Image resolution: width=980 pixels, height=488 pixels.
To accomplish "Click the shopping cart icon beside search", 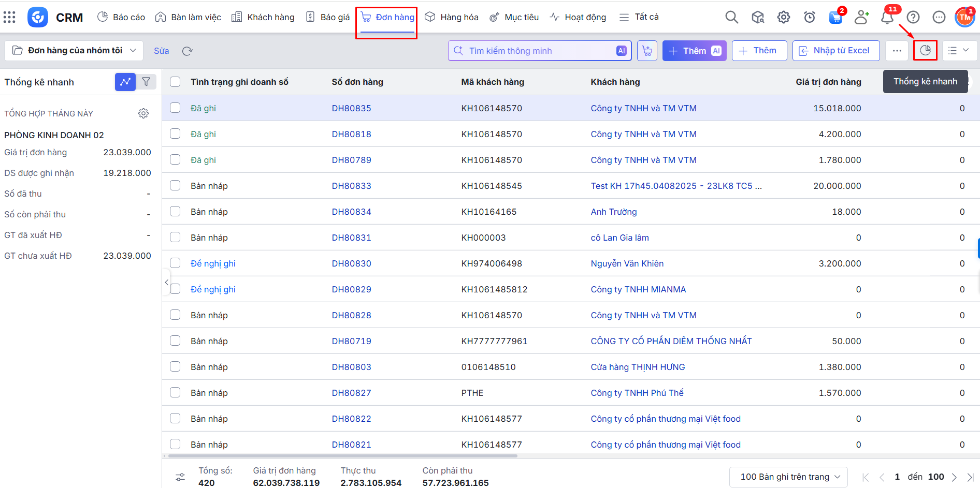I will [647, 51].
